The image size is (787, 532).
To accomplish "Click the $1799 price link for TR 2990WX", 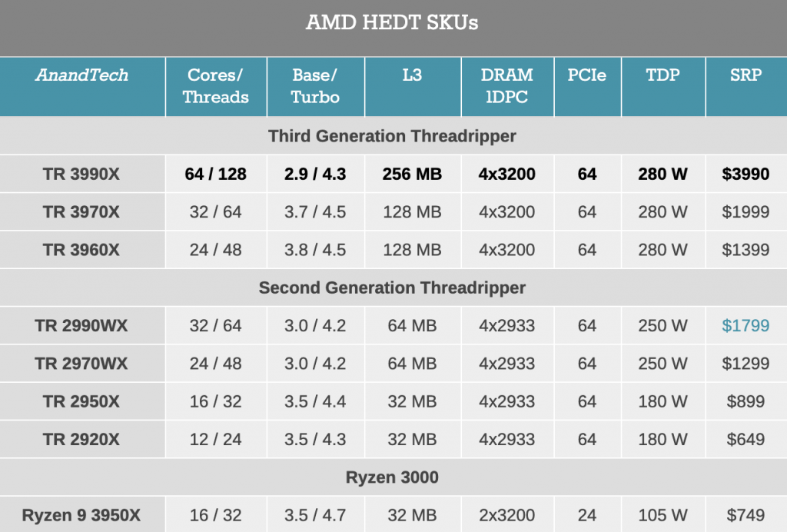I will pyautogui.click(x=745, y=326).
